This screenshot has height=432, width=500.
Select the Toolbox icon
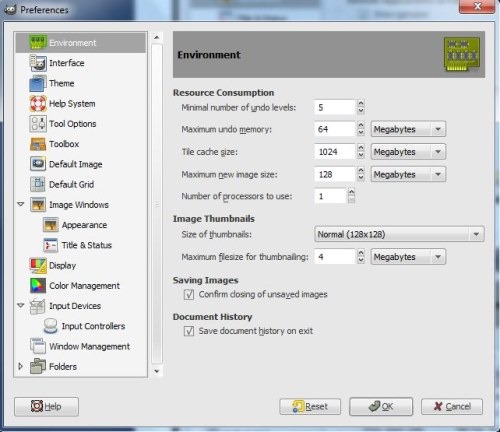click(38, 144)
